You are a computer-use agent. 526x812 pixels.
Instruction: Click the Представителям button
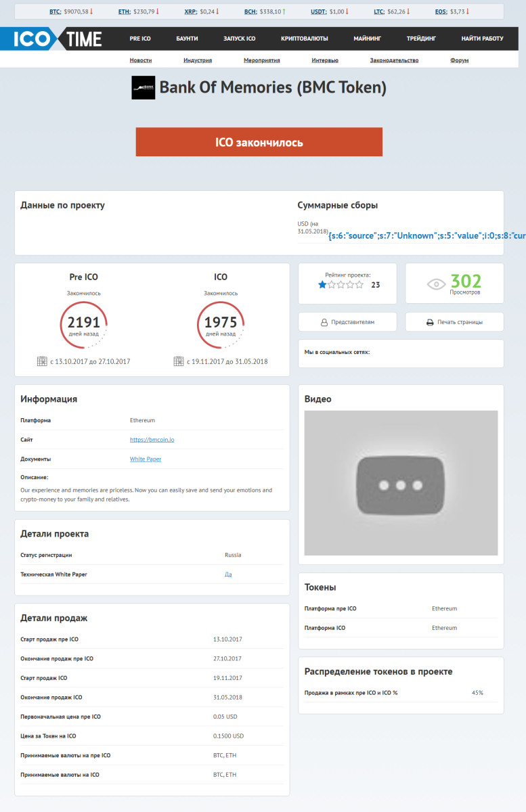click(347, 322)
